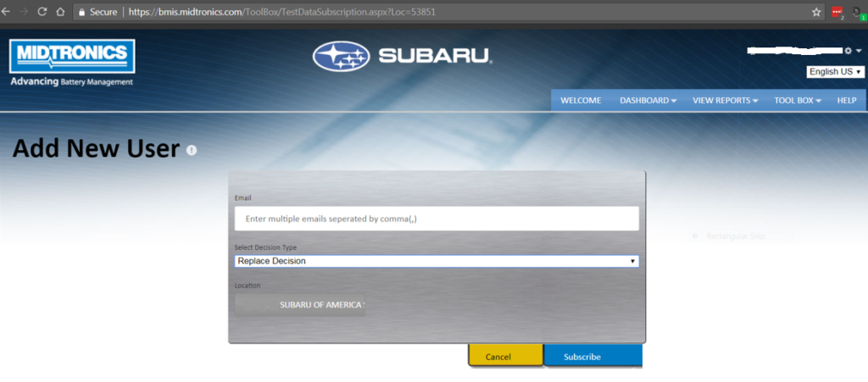This screenshot has height=382, width=868.
Task: Click the Add New User heading
Action: [x=97, y=149]
